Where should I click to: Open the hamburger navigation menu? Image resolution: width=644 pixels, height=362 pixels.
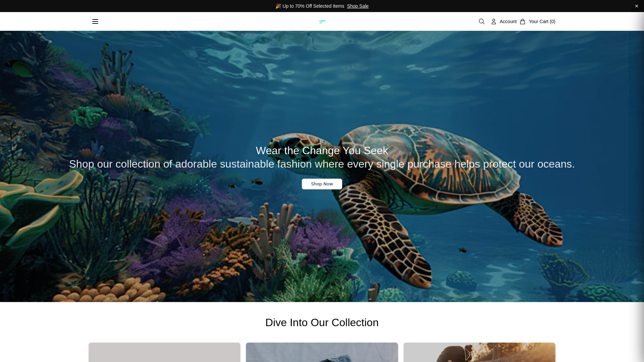point(95,21)
